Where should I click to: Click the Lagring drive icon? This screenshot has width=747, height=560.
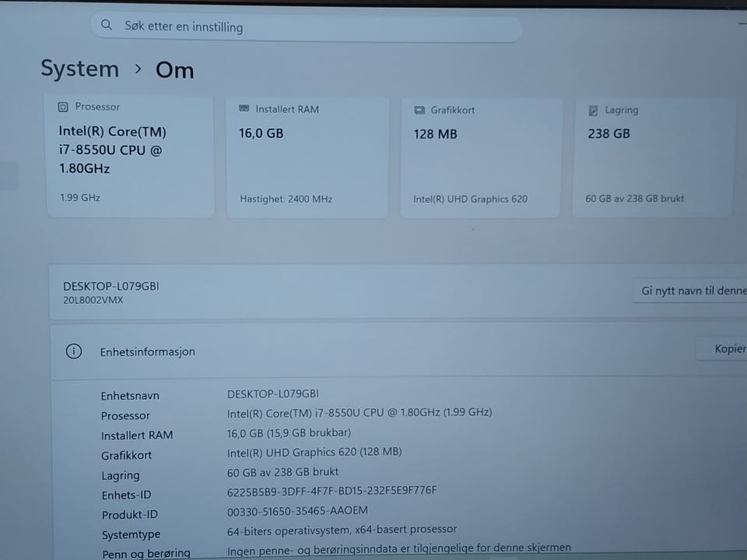tap(593, 110)
